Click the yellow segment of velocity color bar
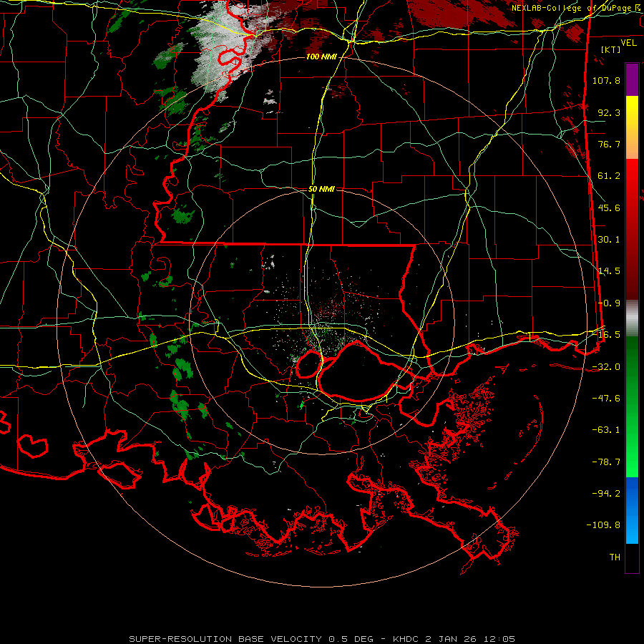The height and width of the screenshot is (644, 644). [x=632, y=127]
